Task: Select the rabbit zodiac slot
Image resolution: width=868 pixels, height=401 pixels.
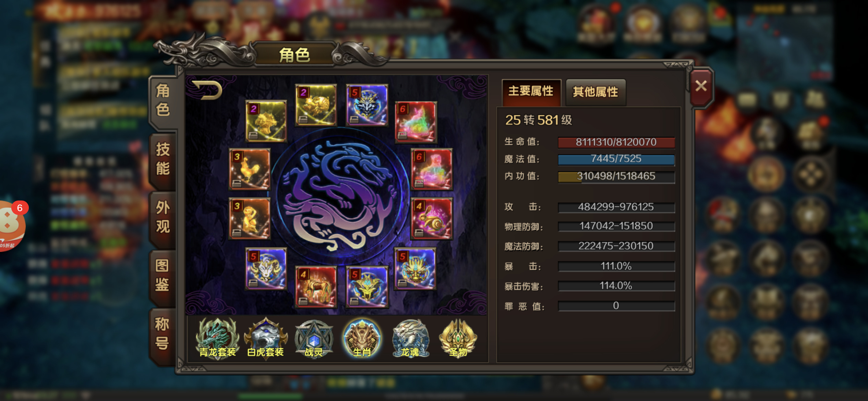Action: pyautogui.click(x=432, y=219)
